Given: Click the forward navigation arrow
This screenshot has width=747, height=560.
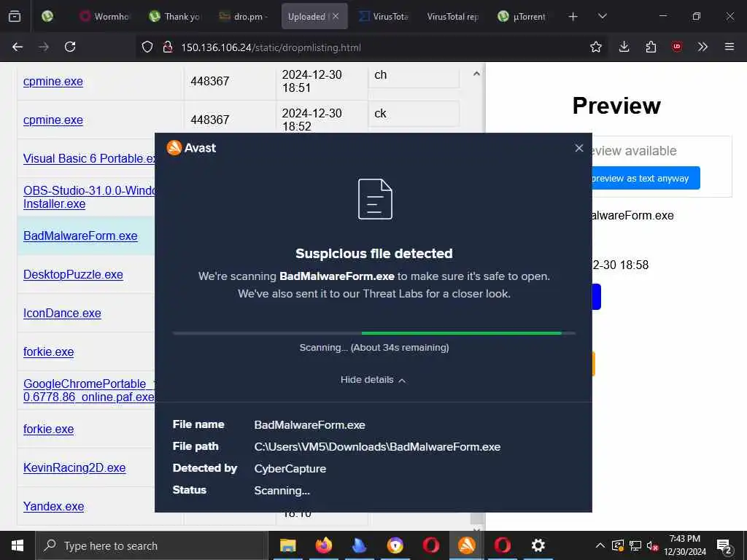Looking at the screenshot, I should pos(44,47).
